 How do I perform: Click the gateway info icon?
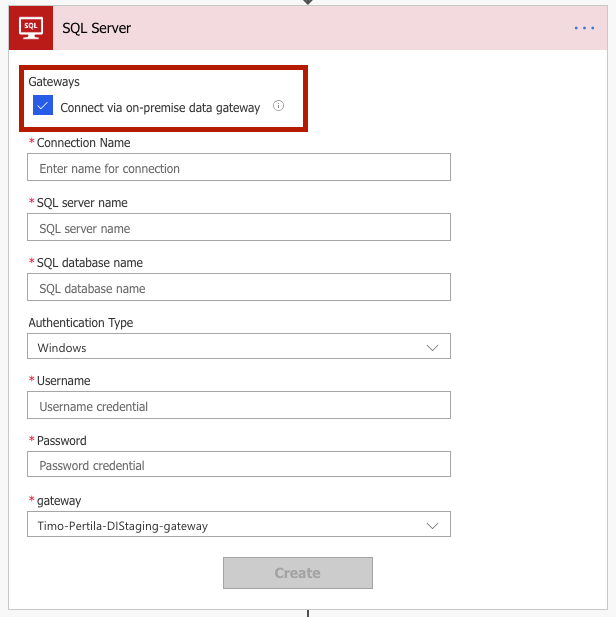(x=278, y=106)
